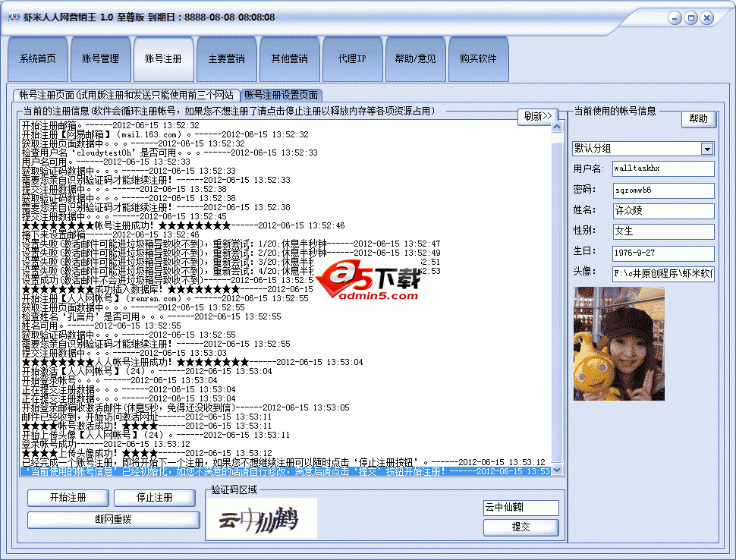Open the 购买软件 tab

tap(478, 58)
